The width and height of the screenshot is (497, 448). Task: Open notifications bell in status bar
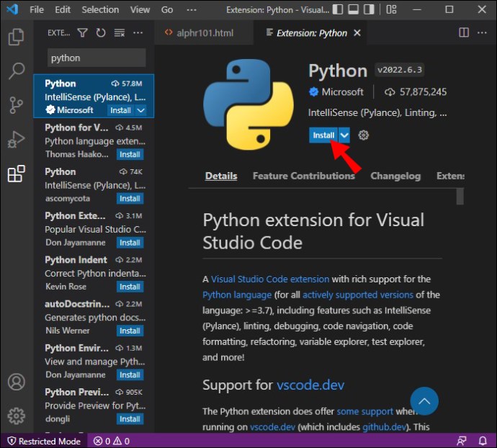483,441
